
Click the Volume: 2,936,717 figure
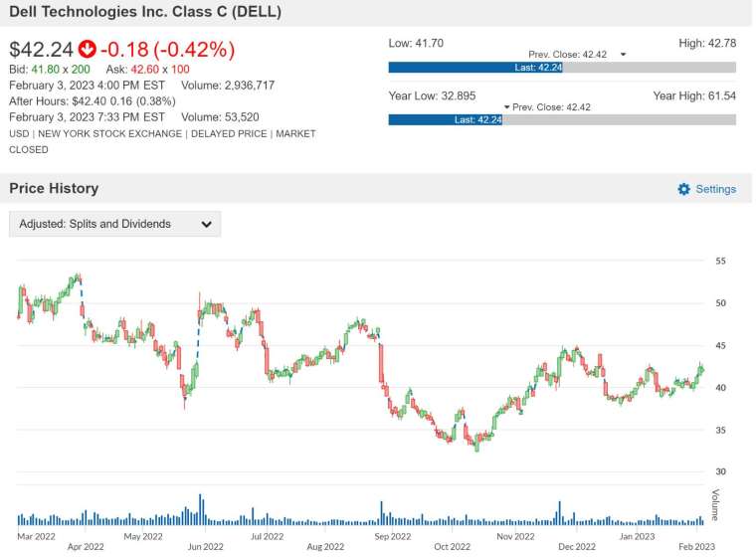[x=228, y=86]
